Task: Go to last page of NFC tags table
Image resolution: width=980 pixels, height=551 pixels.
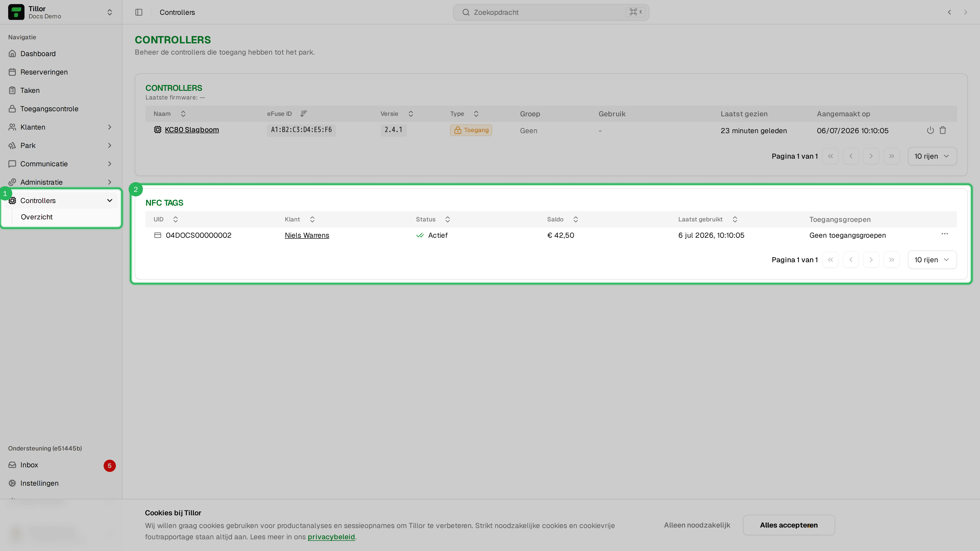Action: [x=891, y=260]
